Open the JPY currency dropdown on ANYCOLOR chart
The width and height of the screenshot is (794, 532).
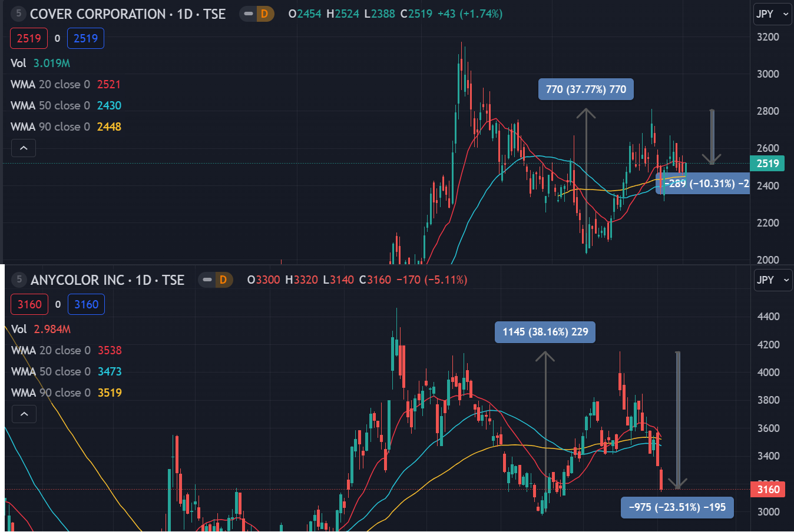pos(773,280)
